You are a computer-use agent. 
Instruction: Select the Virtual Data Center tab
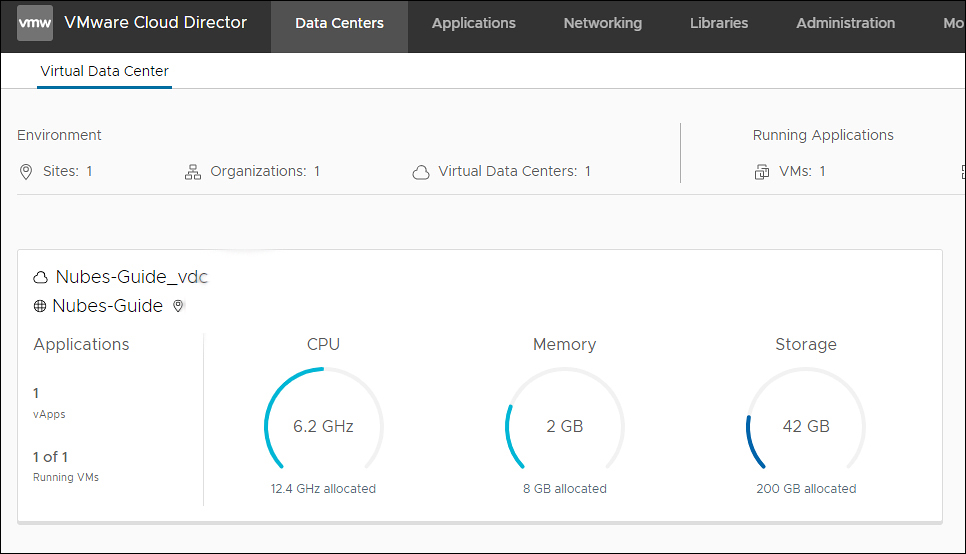click(104, 71)
